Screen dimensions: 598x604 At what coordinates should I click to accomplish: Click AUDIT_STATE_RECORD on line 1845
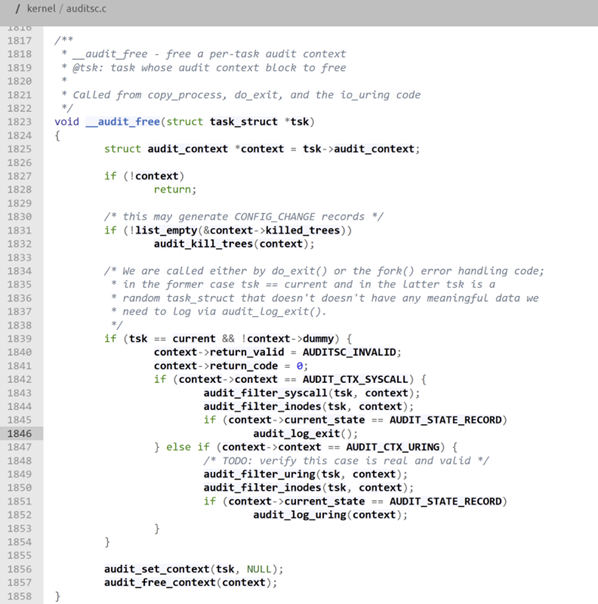pyautogui.click(x=445, y=420)
